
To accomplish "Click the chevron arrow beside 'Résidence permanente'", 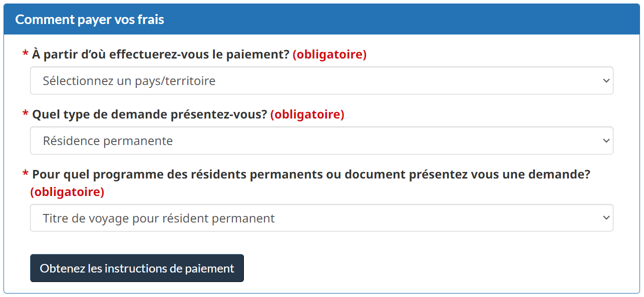I will [x=606, y=140].
